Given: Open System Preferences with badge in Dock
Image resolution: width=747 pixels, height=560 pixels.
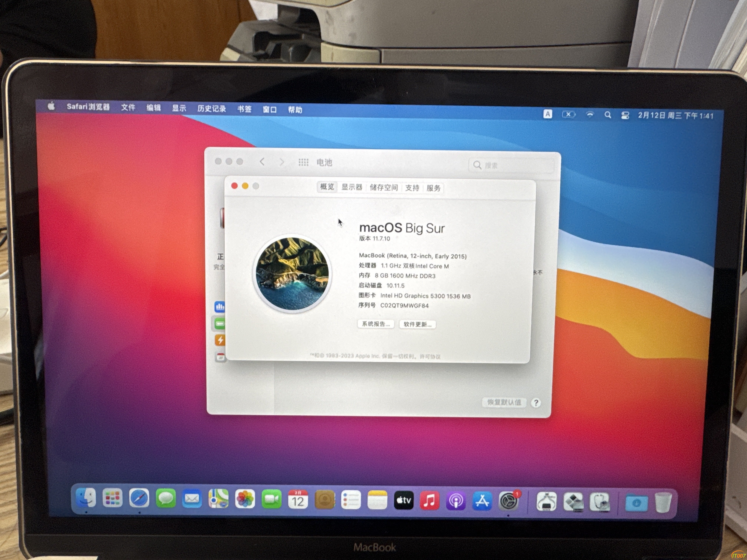Looking at the screenshot, I should pos(509,501).
